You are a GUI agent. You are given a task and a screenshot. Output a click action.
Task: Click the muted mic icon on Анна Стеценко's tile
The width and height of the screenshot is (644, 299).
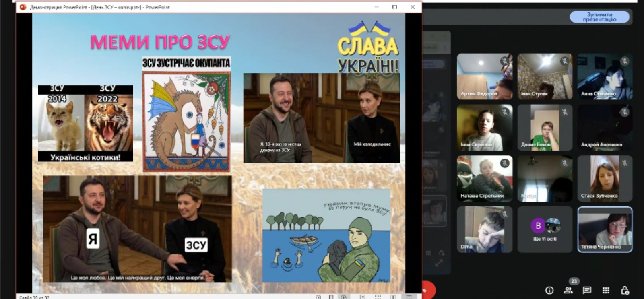tap(625, 61)
